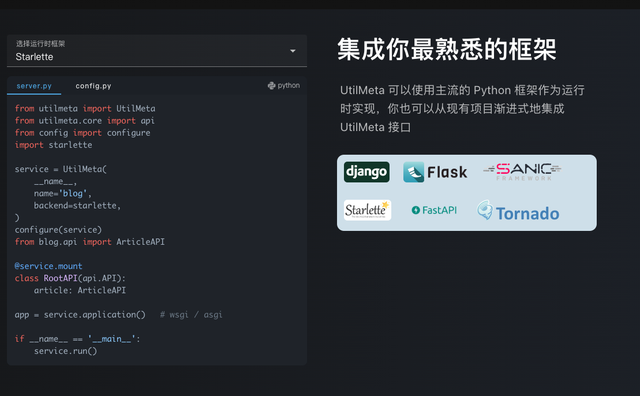Open the Starlette framework selector
The width and height of the screenshot is (640, 396).
point(157,51)
